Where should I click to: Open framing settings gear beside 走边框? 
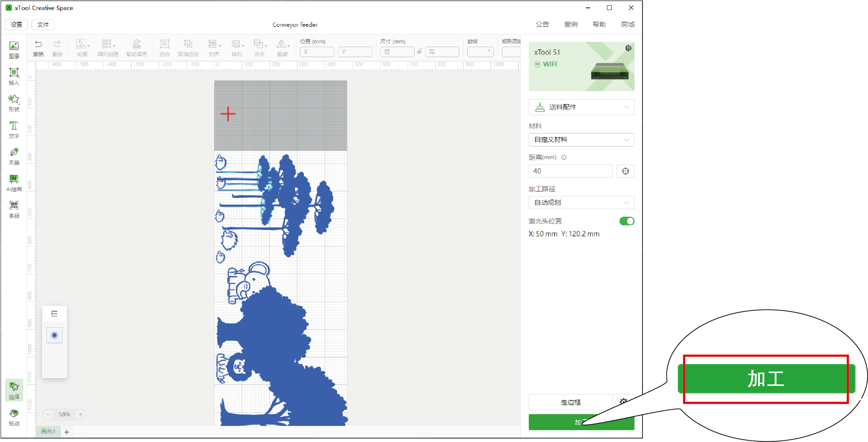coord(623,402)
